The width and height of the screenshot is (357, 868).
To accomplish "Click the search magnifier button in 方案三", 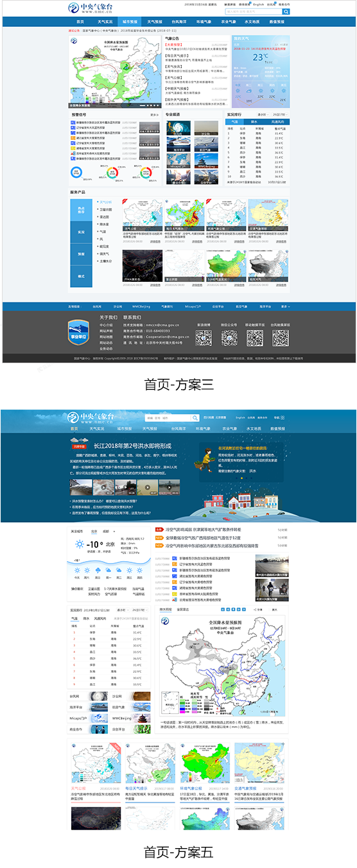I will coord(286,12).
